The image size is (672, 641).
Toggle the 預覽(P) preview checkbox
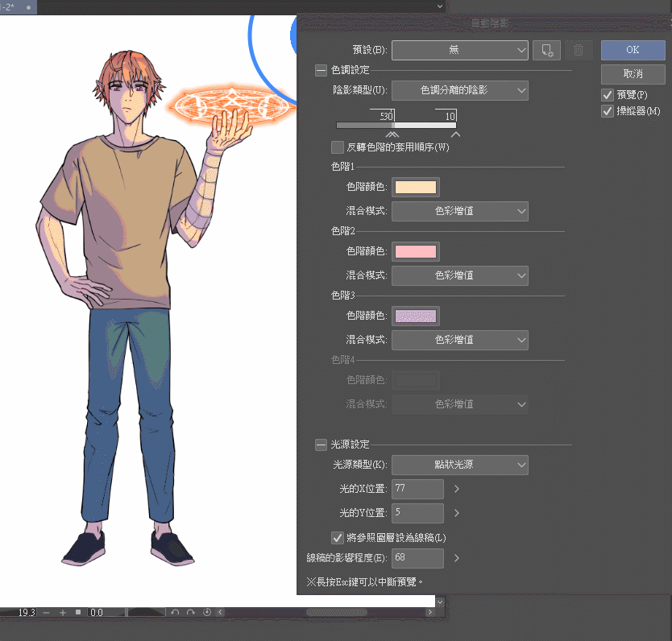click(608, 95)
